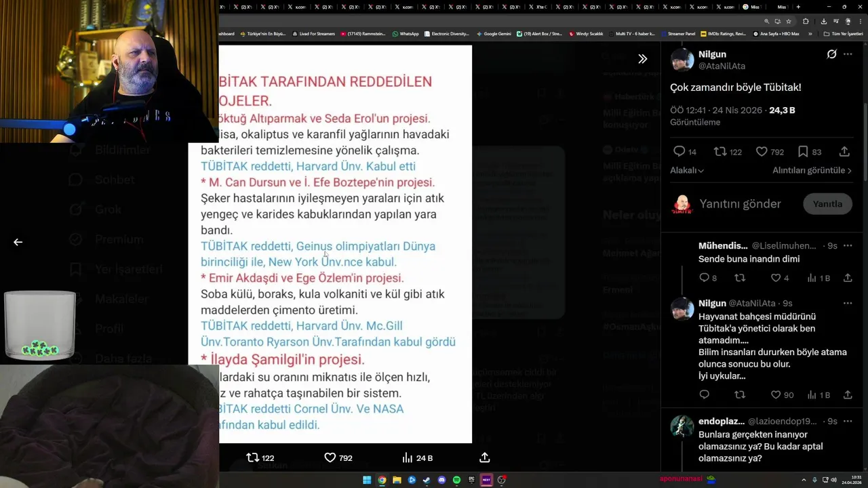Like Nilgun's reply with 90 likes

pos(782,394)
